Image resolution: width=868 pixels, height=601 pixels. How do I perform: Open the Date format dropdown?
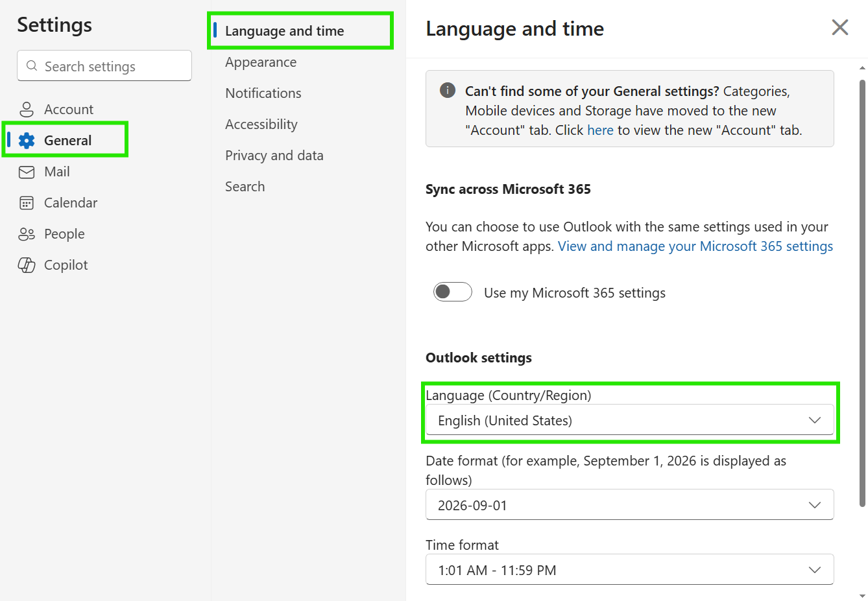(x=630, y=504)
